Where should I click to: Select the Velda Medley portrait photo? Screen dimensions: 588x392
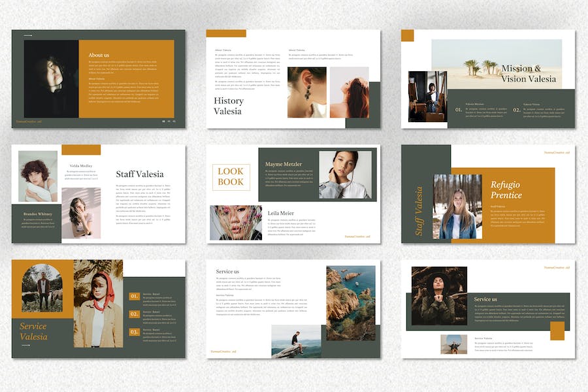38,175
